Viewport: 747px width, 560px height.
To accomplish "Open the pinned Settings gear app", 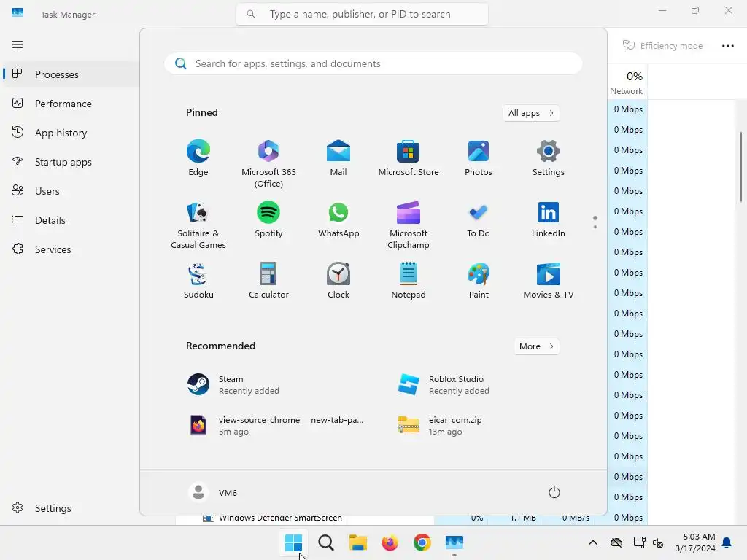I will coord(549,158).
